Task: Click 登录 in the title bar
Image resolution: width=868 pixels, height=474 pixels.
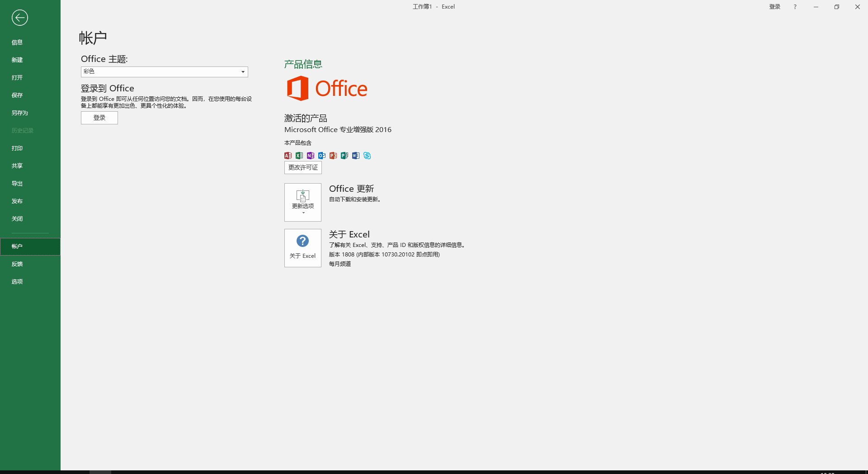Action: [x=774, y=6]
